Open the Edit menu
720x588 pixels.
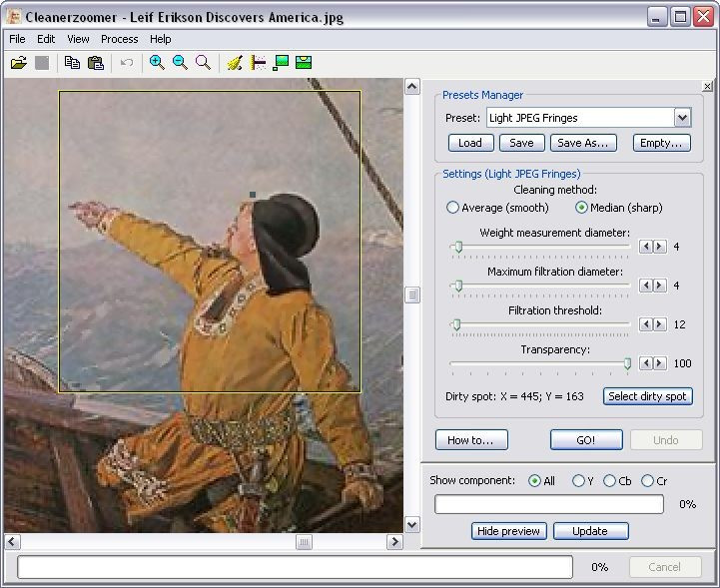46,39
